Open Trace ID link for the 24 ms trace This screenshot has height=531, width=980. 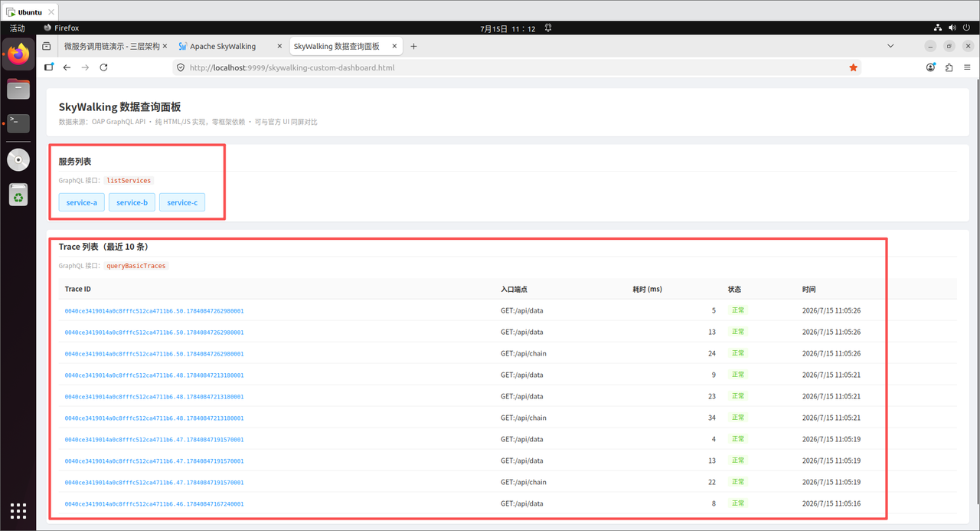(154, 354)
